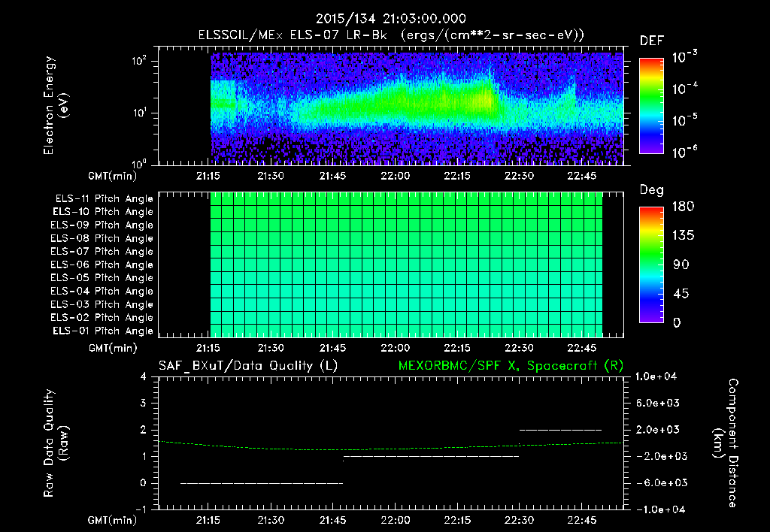This screenshot has width=770, height=532.
Task: Select the ELS-11 Pitch Angle row label
Action: 104,199
